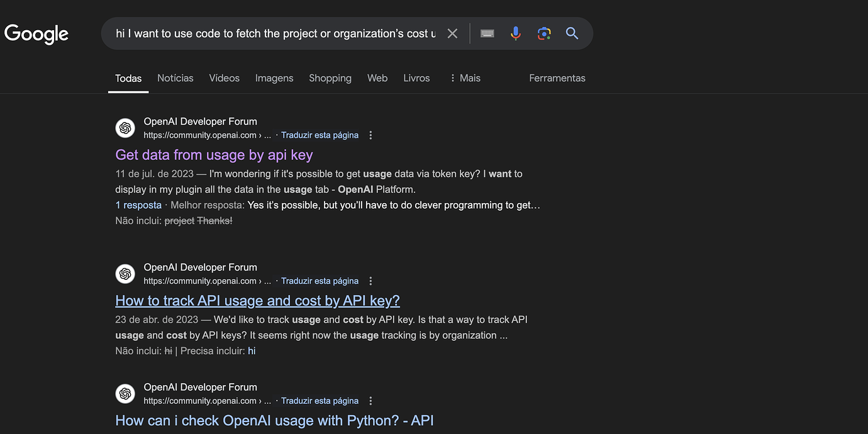This screenshot has width=868, height=434.
Task: Click the Google logo to return home
Action: tap(36, 33)
